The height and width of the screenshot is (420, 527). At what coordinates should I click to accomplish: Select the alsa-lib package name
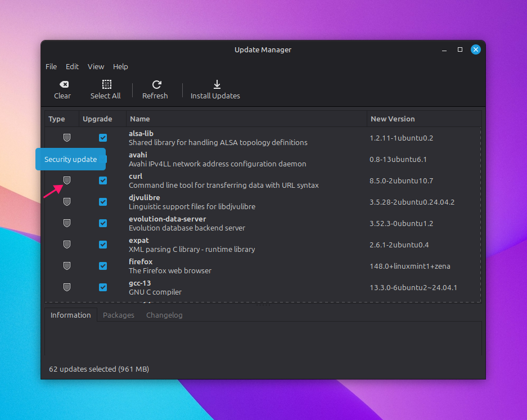141,133
